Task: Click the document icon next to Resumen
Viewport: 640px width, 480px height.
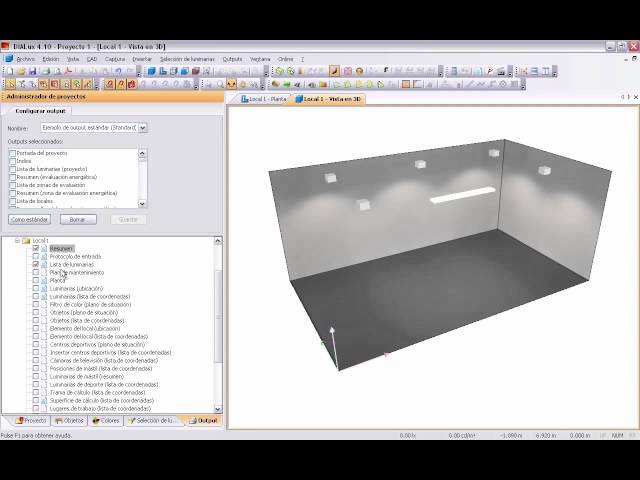Action: tap(44, 248)
